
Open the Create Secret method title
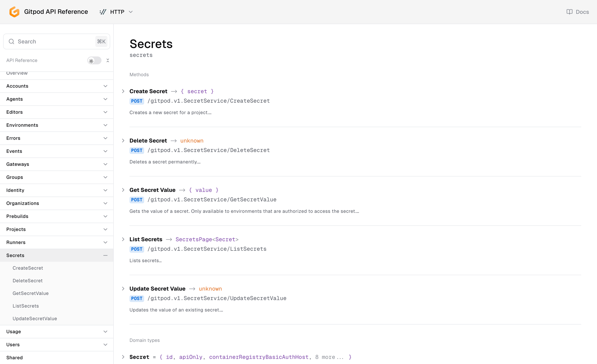click(x=148, y=91)
